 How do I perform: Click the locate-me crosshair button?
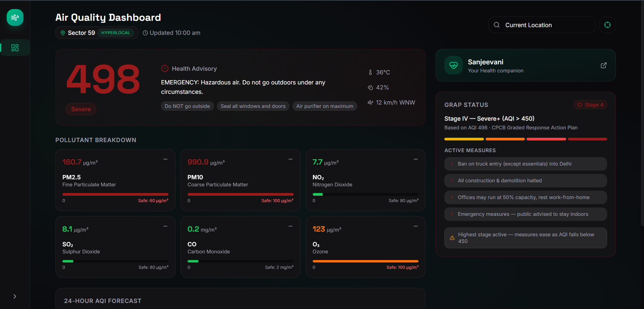(x=607, y=25)
